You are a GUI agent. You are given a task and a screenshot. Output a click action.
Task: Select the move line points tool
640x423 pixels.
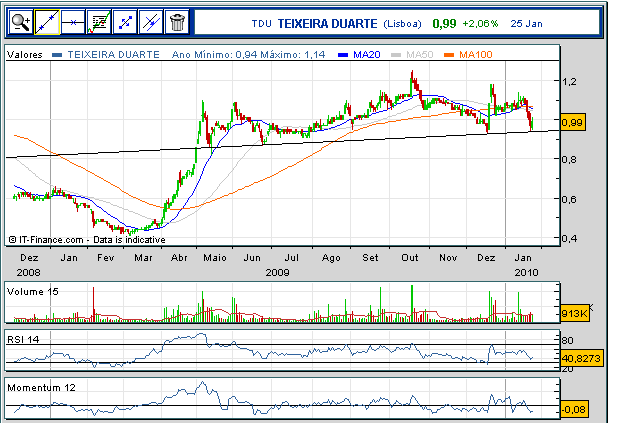pyautogui.click(x=125, y=22)
